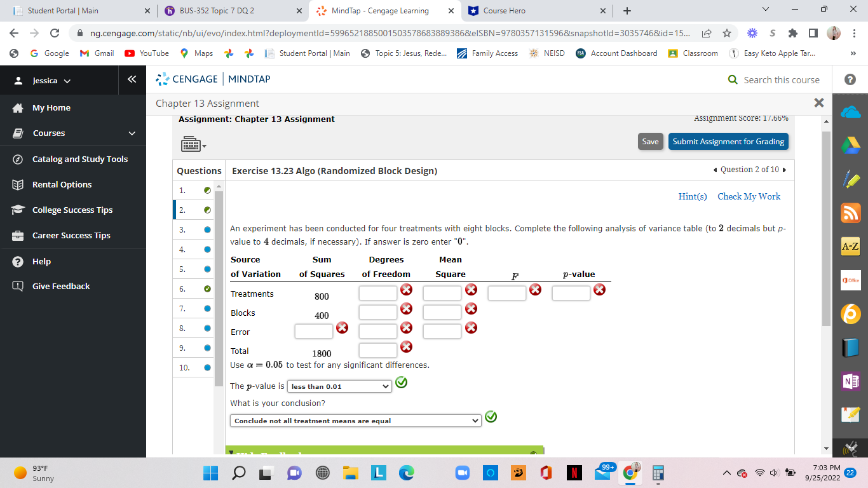Image resolution: width=868 pixels, height=488 pixels.
Task: Click Error Sum of Squares field
Action: [x=314, y=331]
